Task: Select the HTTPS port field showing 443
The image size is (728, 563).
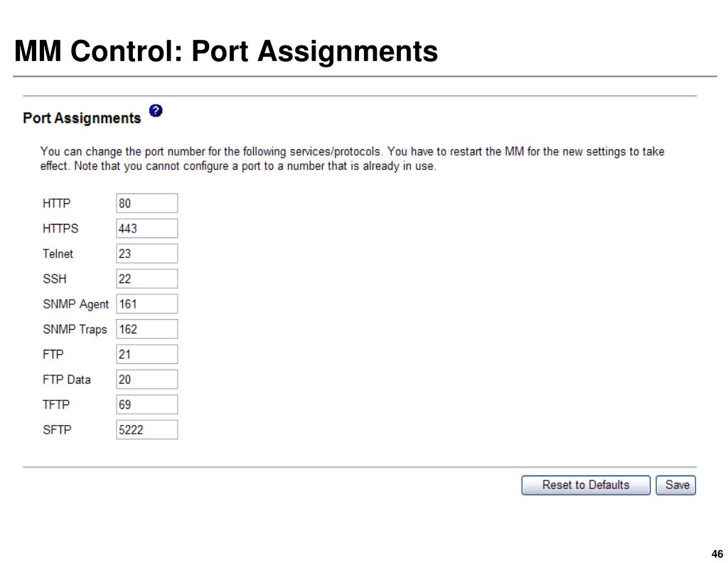Action: coord(146,228)
